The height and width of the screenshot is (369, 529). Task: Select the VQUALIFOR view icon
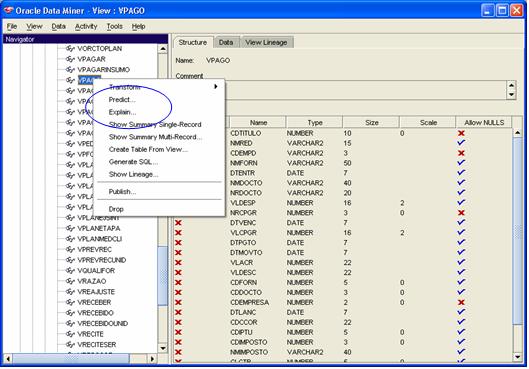point(70,271)
